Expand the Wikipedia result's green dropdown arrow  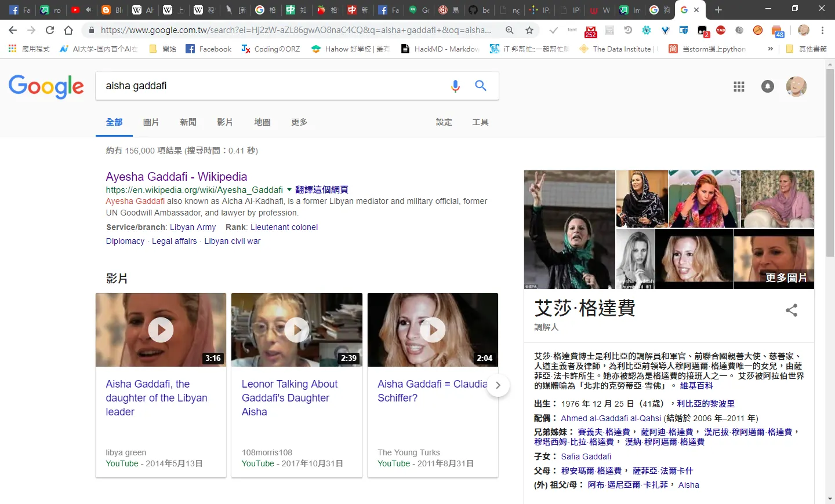[x=289, y=189]
